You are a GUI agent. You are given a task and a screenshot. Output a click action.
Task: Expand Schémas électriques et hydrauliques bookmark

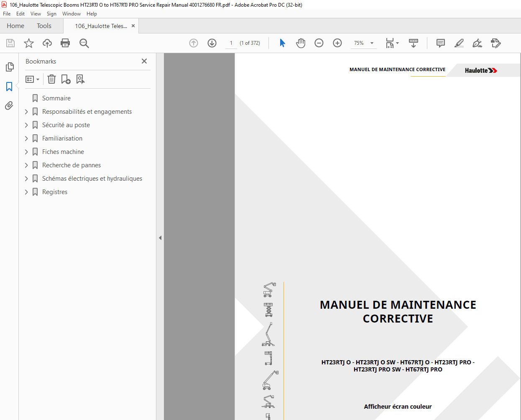[x=26, y=179]
